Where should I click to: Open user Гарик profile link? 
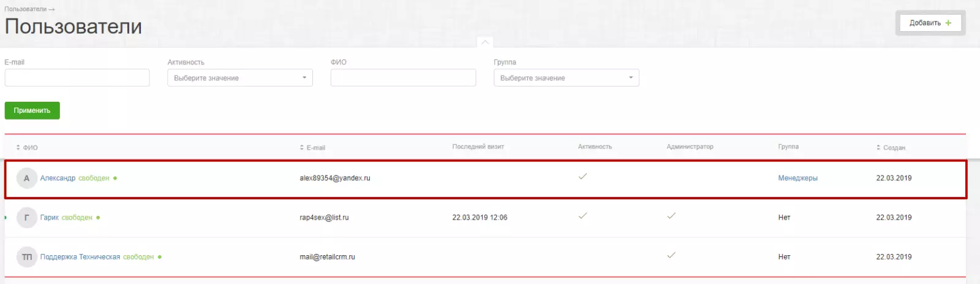[x=50, y=217]
